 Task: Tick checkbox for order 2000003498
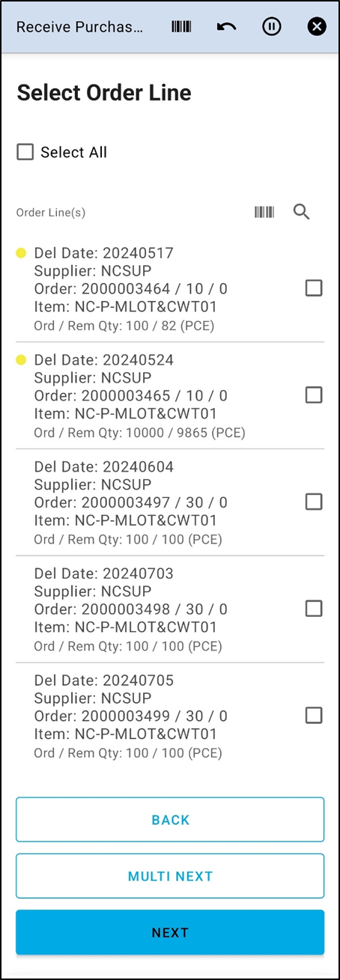[x=314, y=609]
